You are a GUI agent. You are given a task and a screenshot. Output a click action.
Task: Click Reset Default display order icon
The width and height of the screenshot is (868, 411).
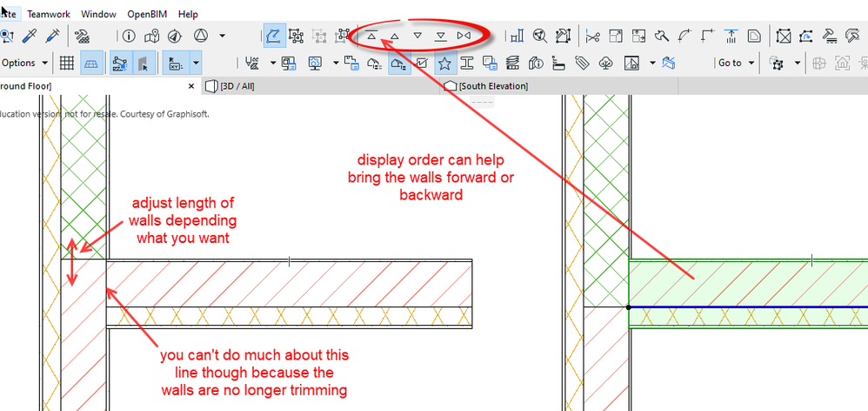pos(464,36)
